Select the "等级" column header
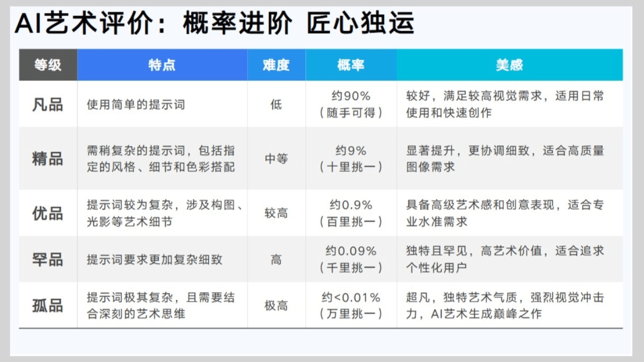 coord(48,65)
